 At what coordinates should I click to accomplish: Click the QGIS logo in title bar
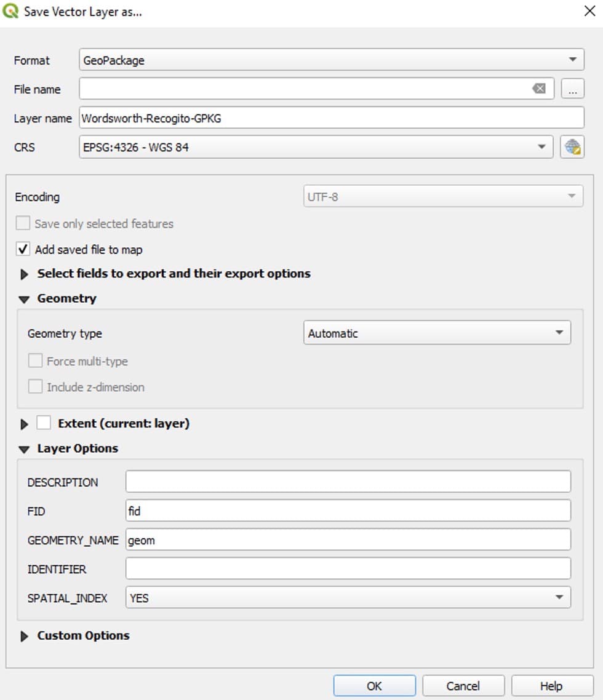11,12
